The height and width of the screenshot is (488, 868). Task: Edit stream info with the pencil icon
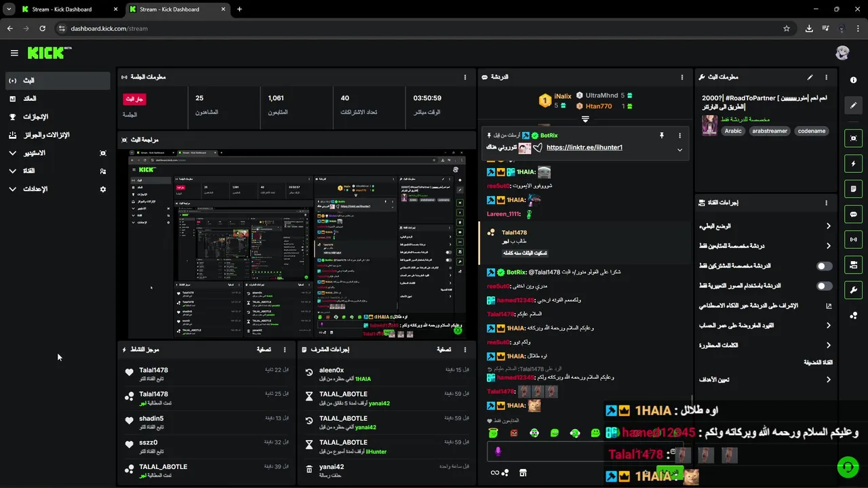click(x=810, y=77)
